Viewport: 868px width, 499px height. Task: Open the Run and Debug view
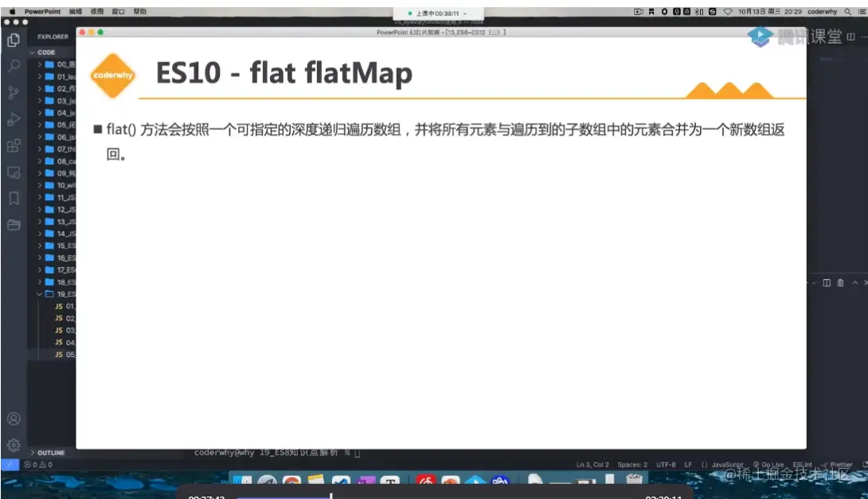pos(14,119)
